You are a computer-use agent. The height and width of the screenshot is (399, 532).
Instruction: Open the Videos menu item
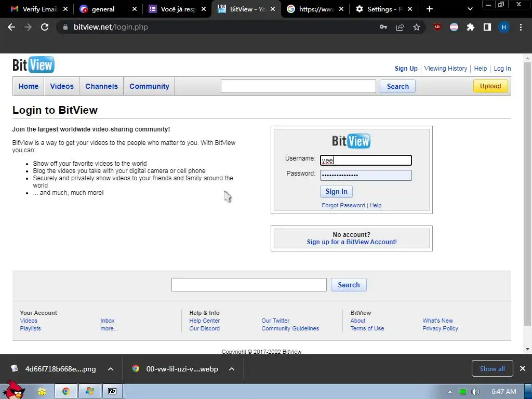coord(62,86)
